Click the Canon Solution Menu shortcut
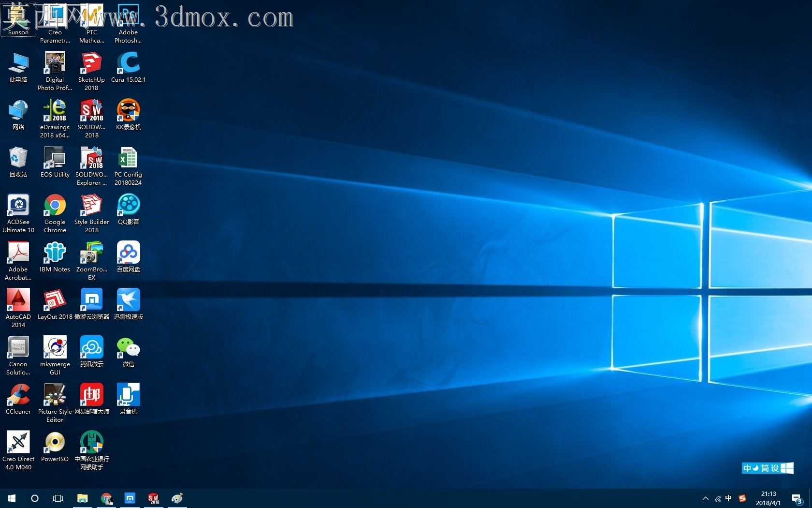The image size is (812, 508). (x=18, y=356)
